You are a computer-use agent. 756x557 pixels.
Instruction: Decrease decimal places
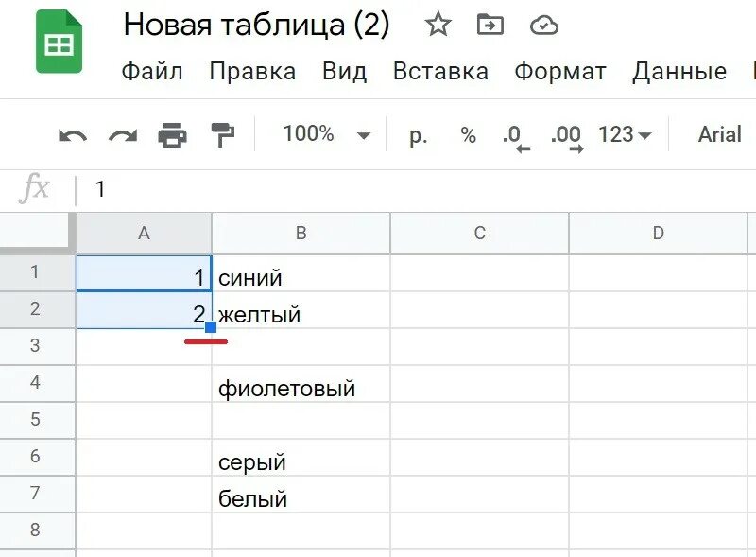(x=516, y=136)
